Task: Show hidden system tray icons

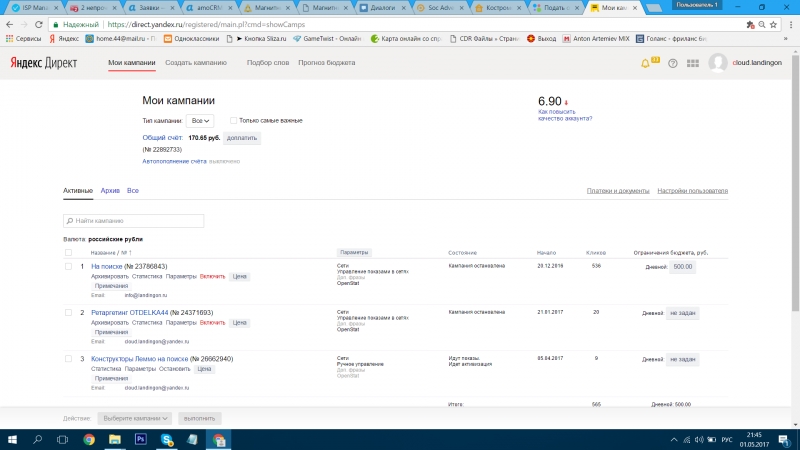Action: click(x=674, y=440)
